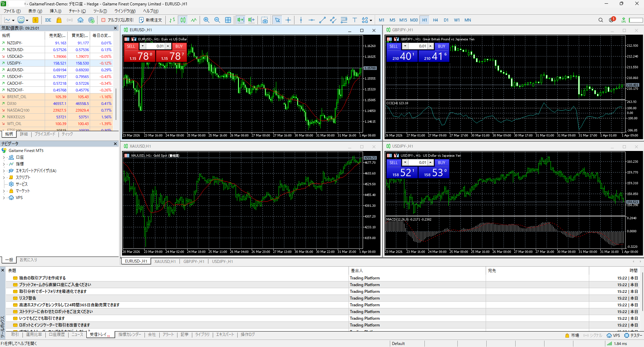
Task: Take a chart screenshot with camera icon
Action: pos(265,20)
